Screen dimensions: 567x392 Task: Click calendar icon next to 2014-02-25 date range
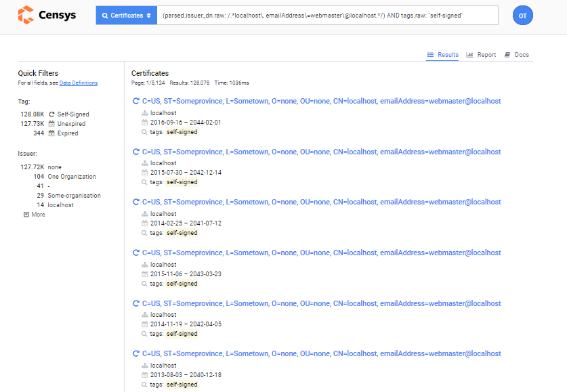click(145, 223)
